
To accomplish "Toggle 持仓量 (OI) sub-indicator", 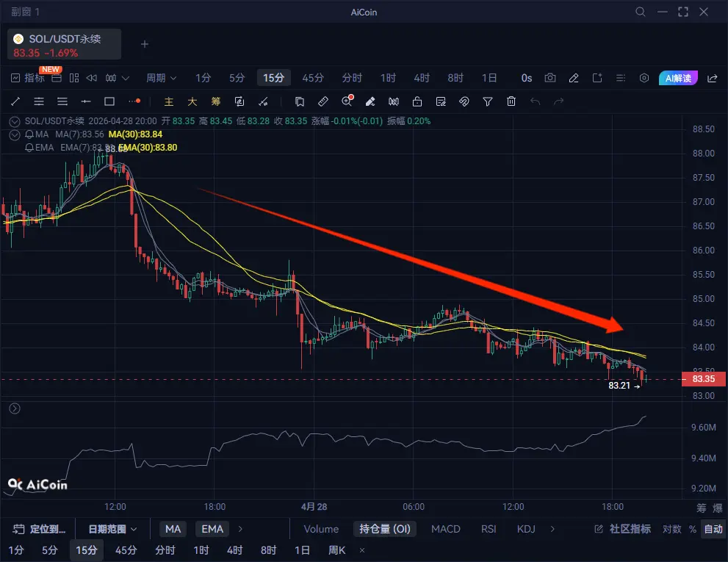I will coord(384,528).
